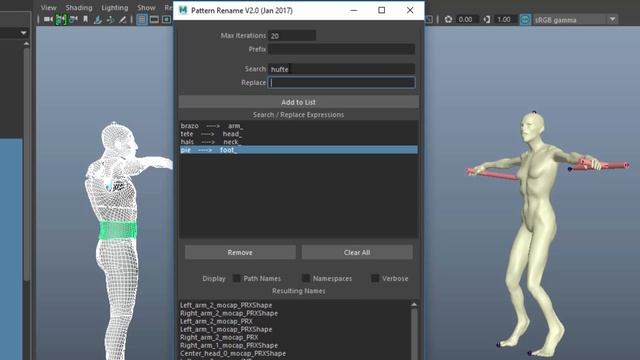Image resolution: width=640 pixels, height=360 pixels.
Task: Click the Search field containing hufte
Action: click(341, 69)
